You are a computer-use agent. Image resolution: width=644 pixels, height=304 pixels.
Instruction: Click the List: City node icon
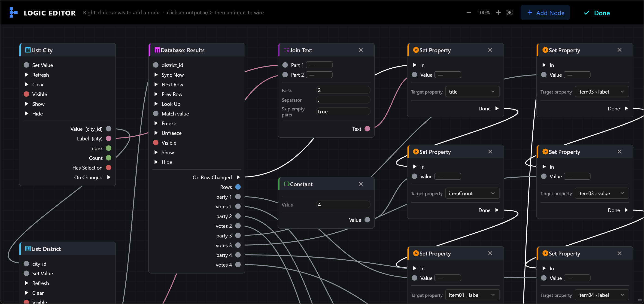click(28, 50)
